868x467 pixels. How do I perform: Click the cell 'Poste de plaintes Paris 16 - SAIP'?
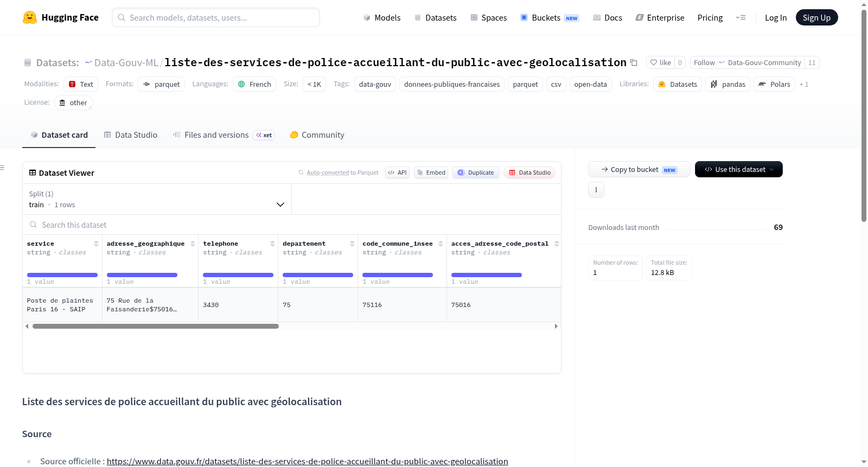point(62,305)
